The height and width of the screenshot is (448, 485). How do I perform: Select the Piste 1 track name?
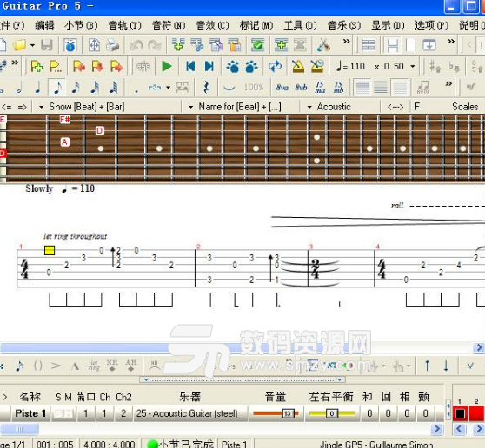pos(30,413)
